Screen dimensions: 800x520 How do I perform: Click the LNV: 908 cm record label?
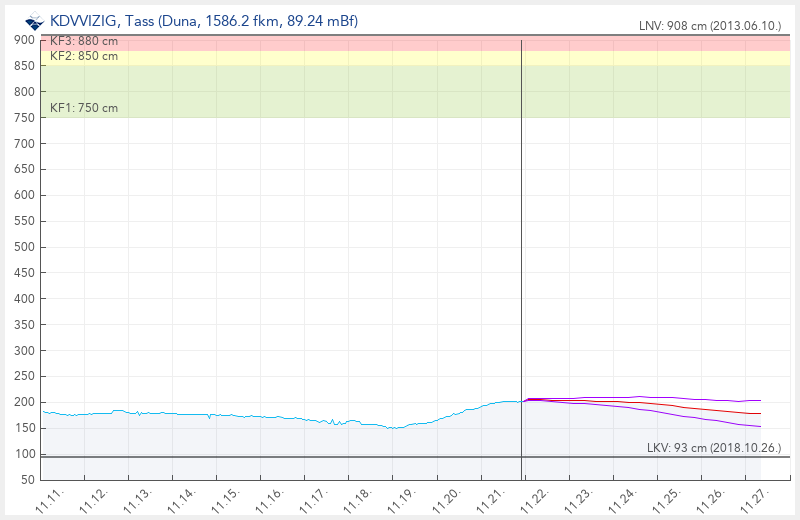(709, 26)
